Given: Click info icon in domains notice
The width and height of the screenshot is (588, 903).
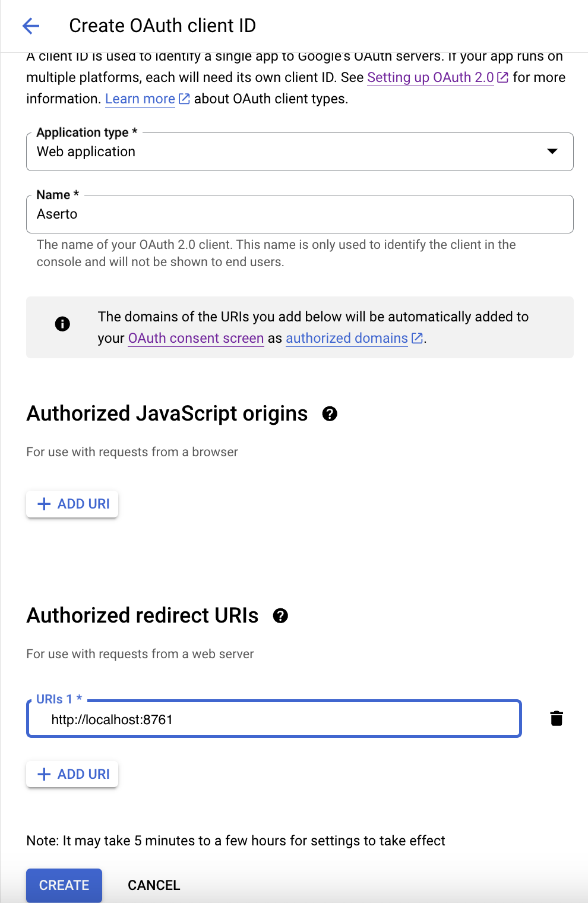Looking at the screenshot, I should coord(62,324).
